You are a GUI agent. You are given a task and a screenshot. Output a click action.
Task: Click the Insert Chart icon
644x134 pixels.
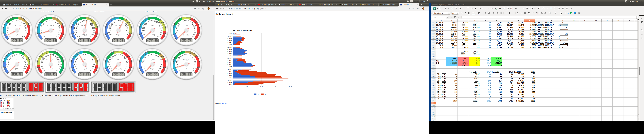click(536, 8)
